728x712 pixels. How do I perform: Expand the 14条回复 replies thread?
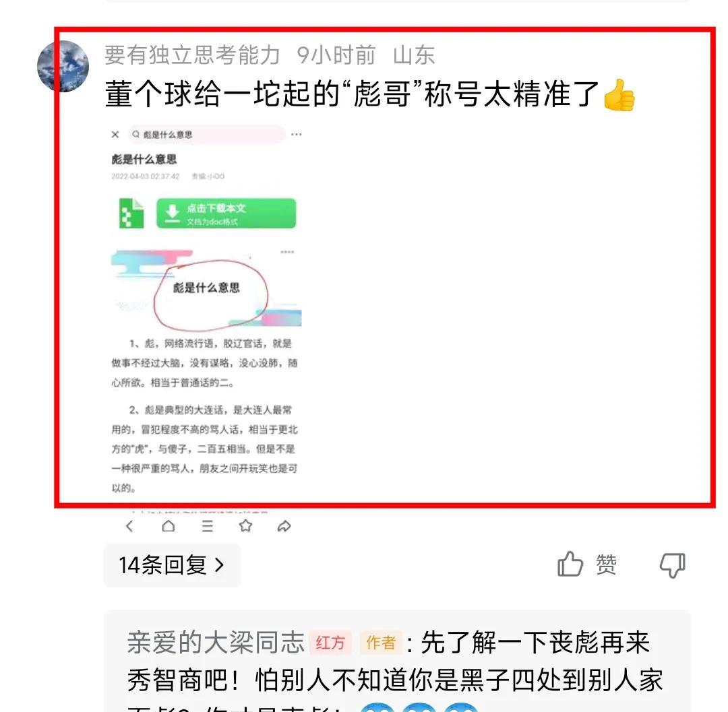click(x=173, y=565)
